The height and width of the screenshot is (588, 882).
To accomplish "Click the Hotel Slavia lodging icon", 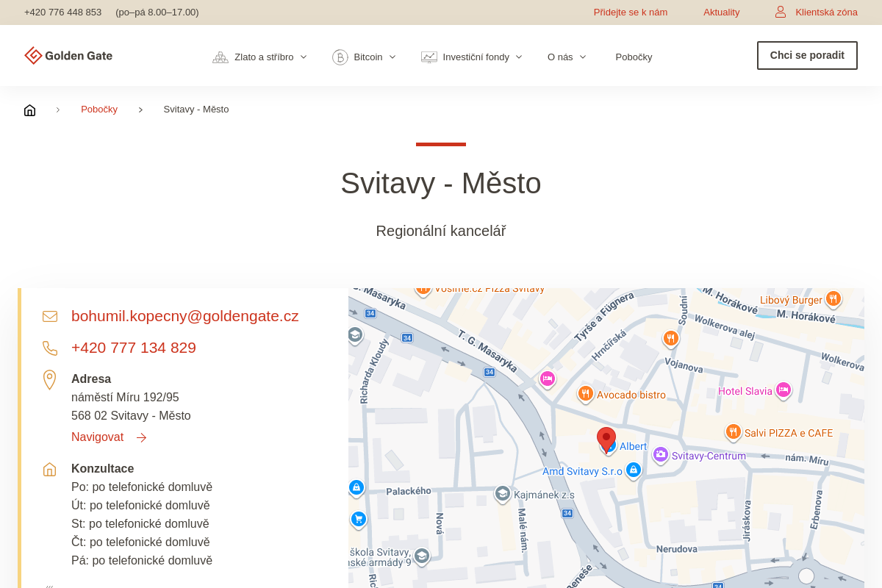I will click(x=784, y=390).
